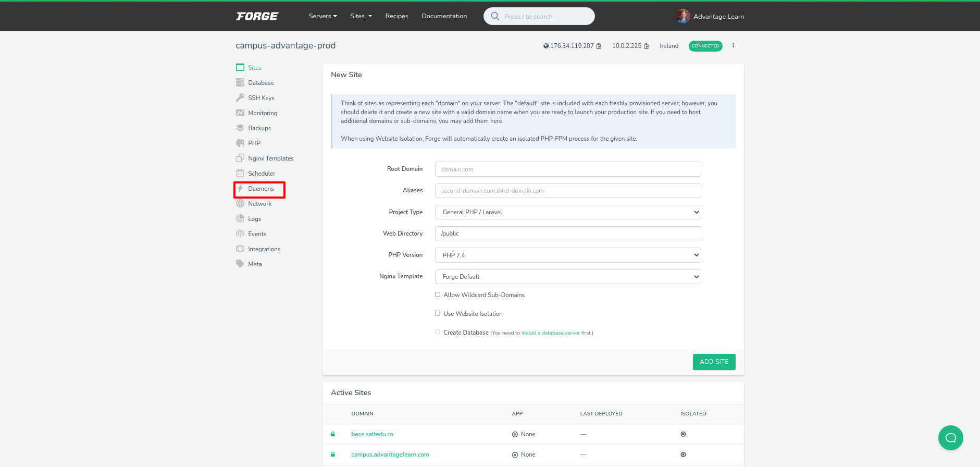Open base.saltedu.co site link

(372, 434)
